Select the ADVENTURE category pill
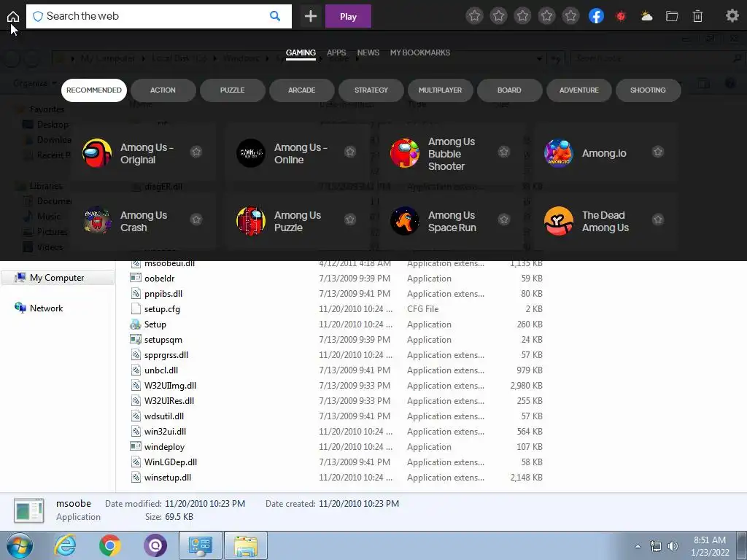This screenshot has width=747, height=560. coord(578,90)
